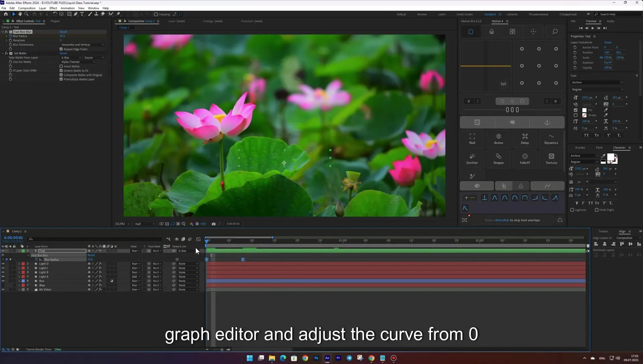Open the Composition menu
The width and height of the screenshot is (643, 364).
point(26,8)
